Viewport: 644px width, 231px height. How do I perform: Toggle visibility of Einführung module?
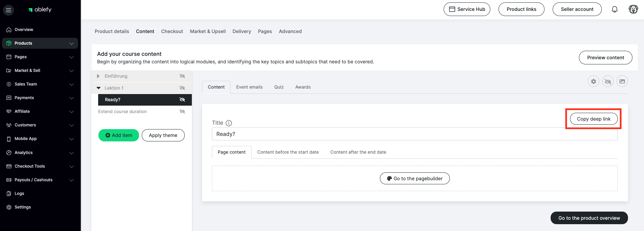click(x=182, y=76)
